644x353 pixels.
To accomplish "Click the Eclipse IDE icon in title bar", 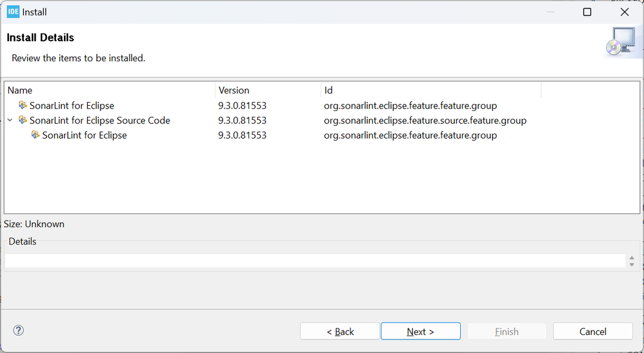I will coord(13,12).
